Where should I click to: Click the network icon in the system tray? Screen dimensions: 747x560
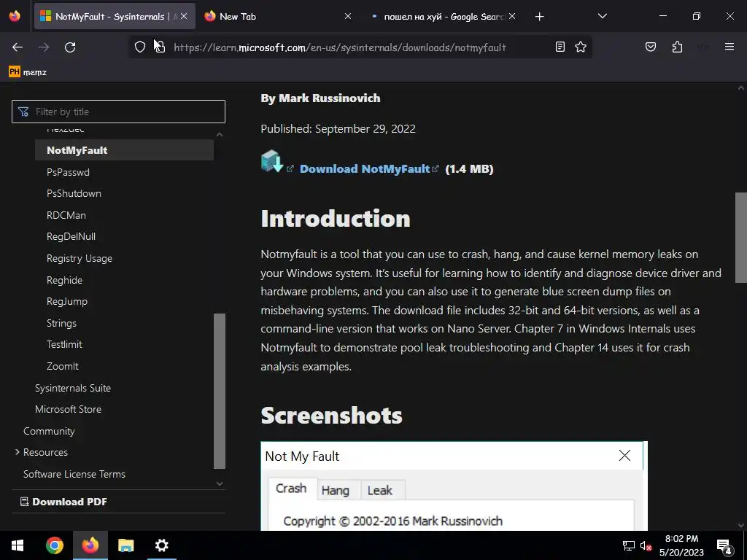coord(628,545)
